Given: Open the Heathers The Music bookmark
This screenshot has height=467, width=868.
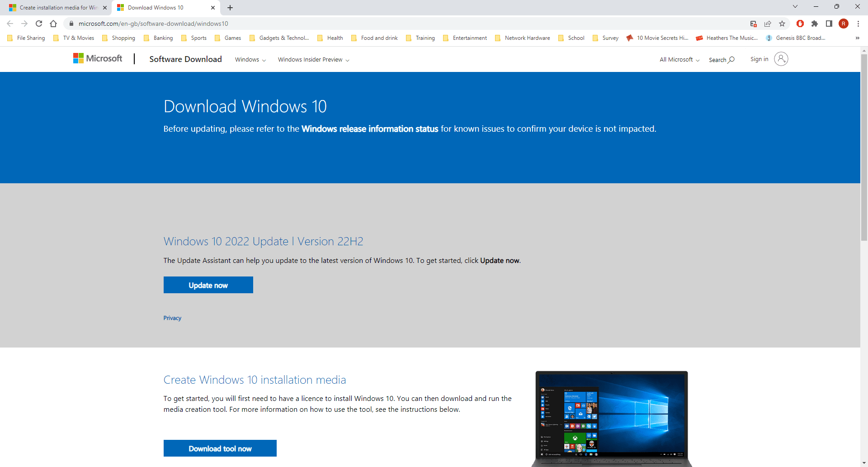Looking at the screenshot, I should click(726, 38).
